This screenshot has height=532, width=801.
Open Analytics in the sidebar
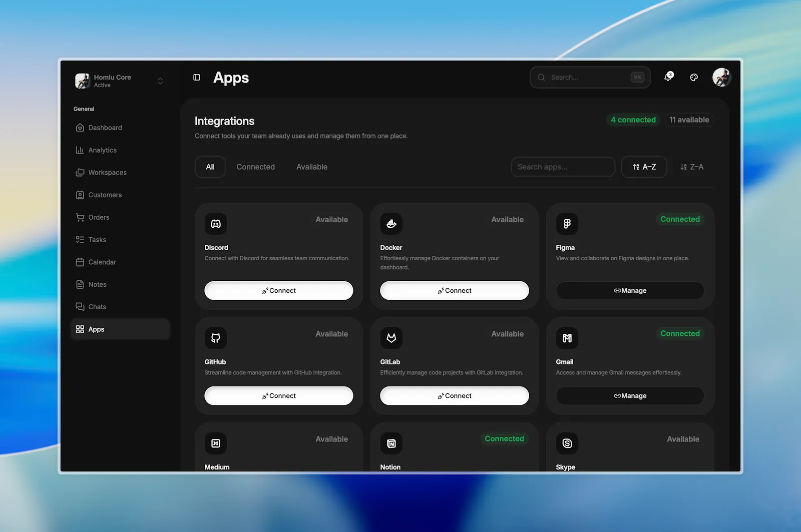click(120, 150)
